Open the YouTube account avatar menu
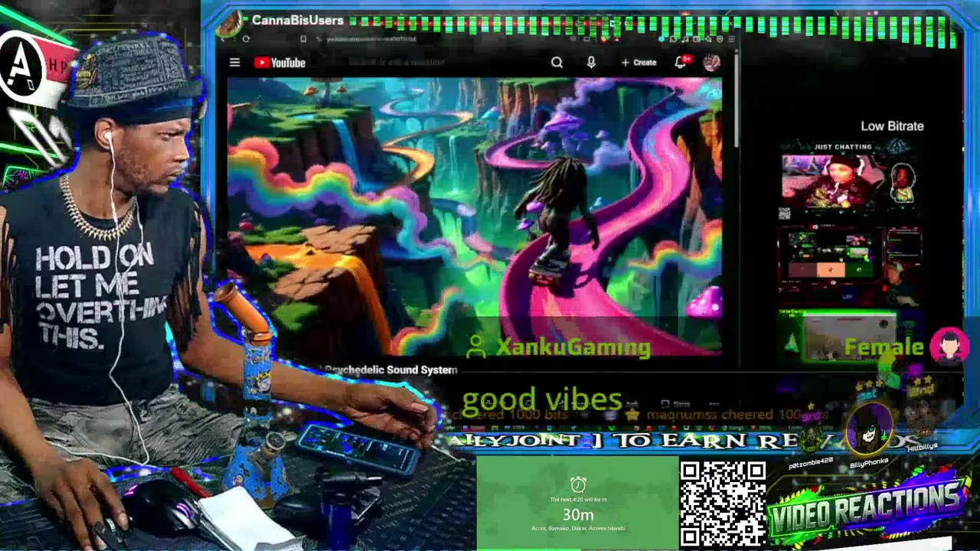 pos(712,63)
